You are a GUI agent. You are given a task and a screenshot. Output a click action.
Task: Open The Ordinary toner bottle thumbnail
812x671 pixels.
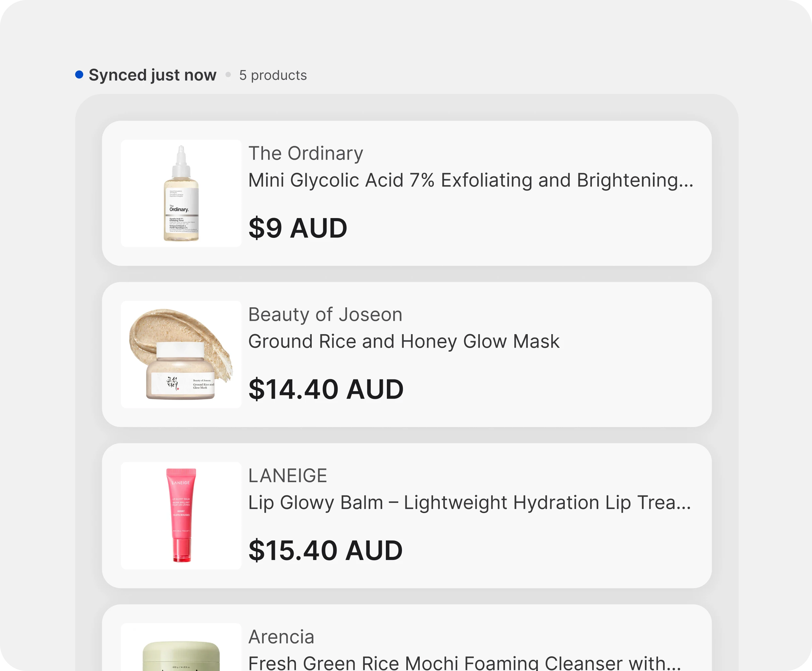coord(181,193)
